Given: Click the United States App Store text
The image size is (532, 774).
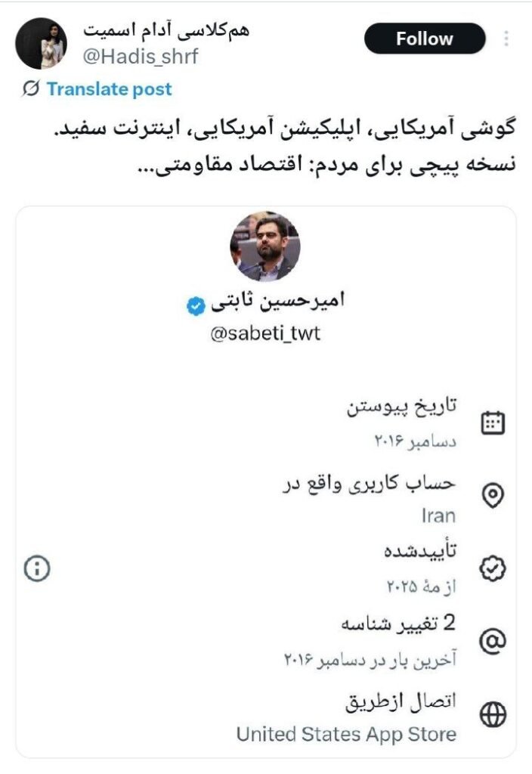Looking at the screenshot, I should pyautogui.click(x=346, y=733).
